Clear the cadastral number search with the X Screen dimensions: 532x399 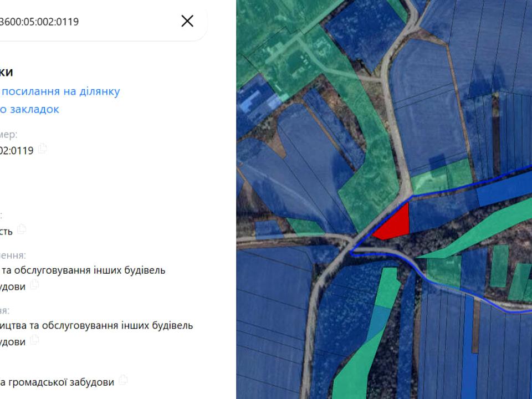click(x=187, y=21)
